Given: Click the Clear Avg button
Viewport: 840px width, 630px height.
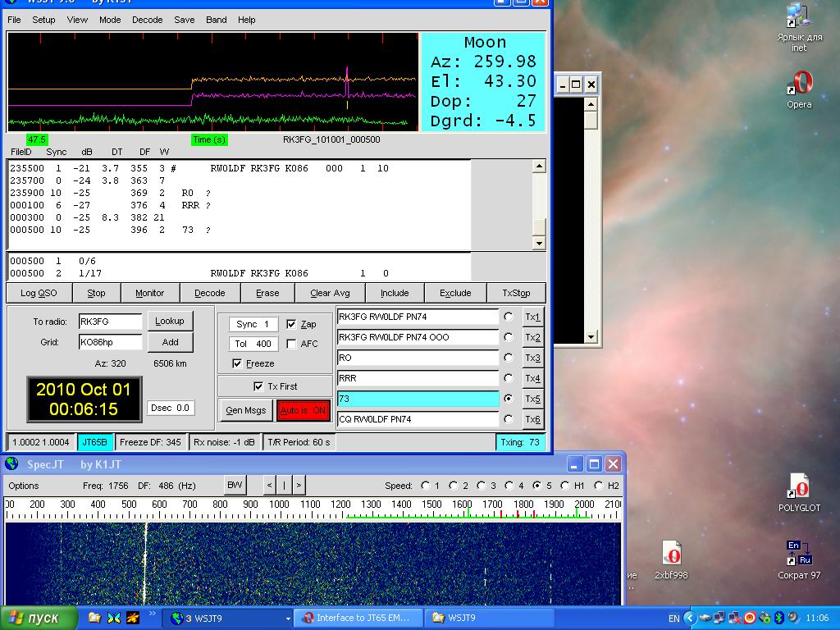Looking at the screenshot, I should click(330, 293).
